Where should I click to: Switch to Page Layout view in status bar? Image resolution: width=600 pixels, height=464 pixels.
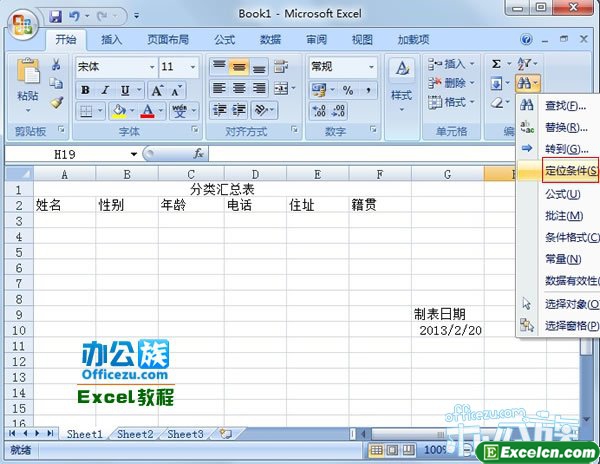pyautogui.click(x=392, y=450)
